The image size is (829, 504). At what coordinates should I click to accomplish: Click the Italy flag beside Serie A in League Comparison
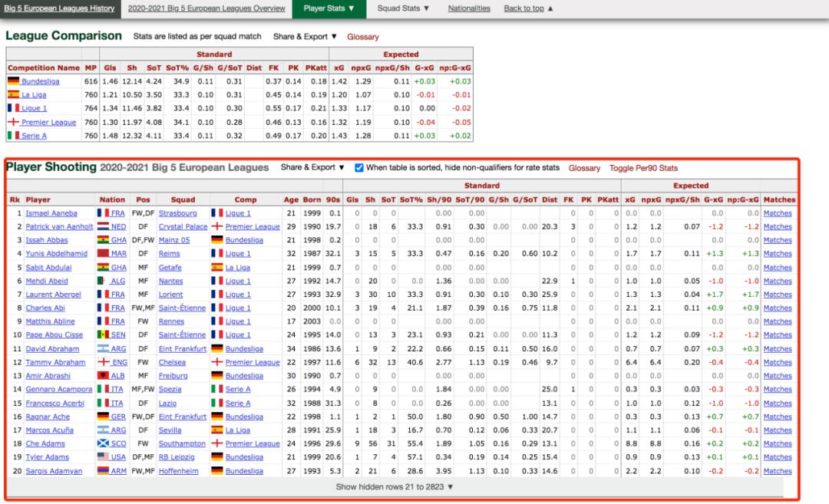pyautogui.click(x=13, y=135)
